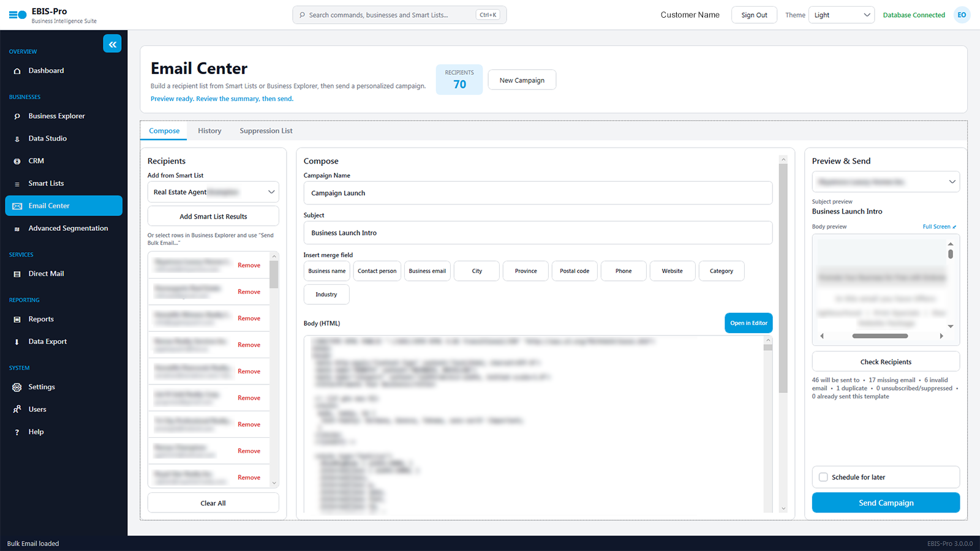This screenshot has height=551, width=980.
Task: Click the New Campaign button
Action: coord(522,80)
